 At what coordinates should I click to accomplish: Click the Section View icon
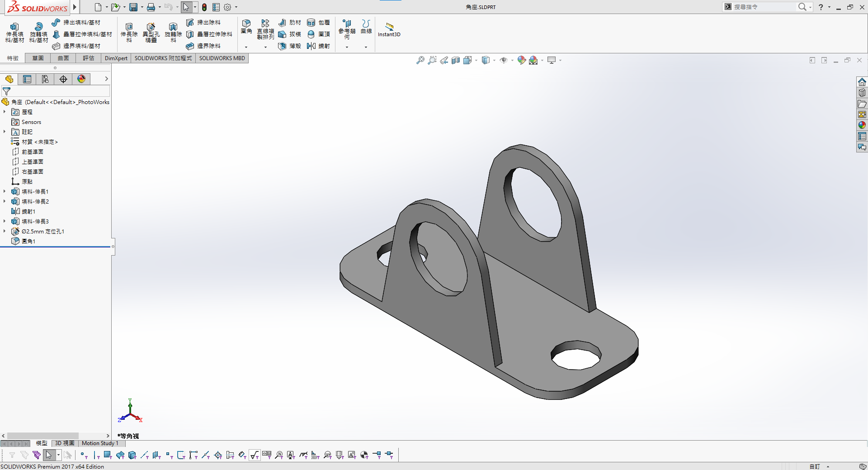pyautogui.click(x=456, y=60)
